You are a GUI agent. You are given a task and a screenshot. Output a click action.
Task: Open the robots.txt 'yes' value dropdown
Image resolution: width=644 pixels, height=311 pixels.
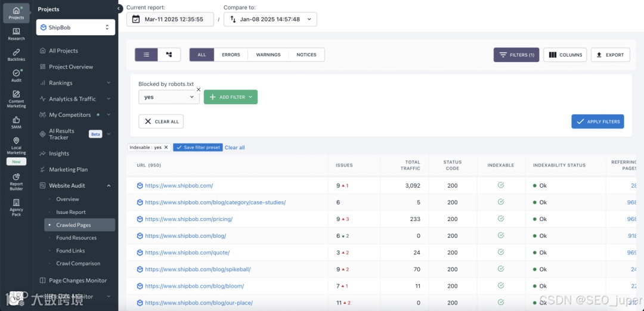(x=169, y=97)
